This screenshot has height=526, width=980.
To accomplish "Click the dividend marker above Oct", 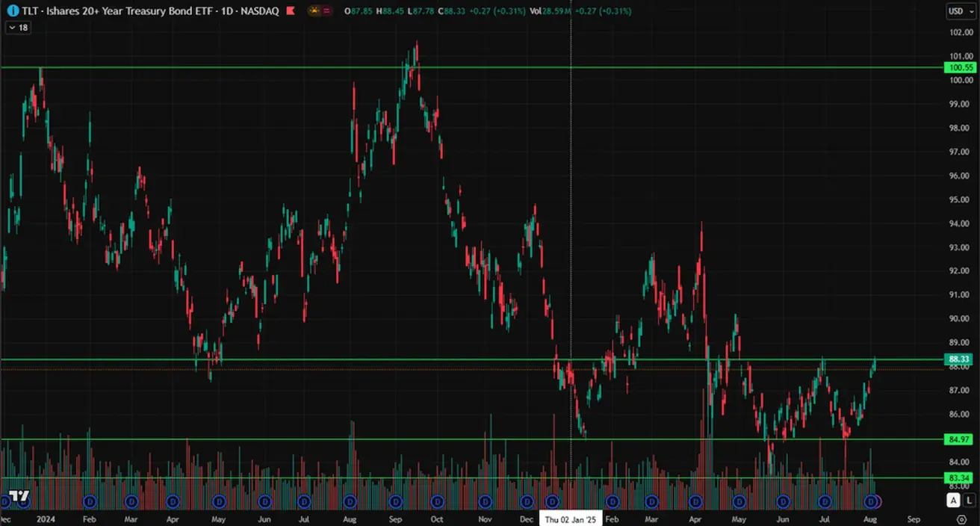I will click(437, 501).
